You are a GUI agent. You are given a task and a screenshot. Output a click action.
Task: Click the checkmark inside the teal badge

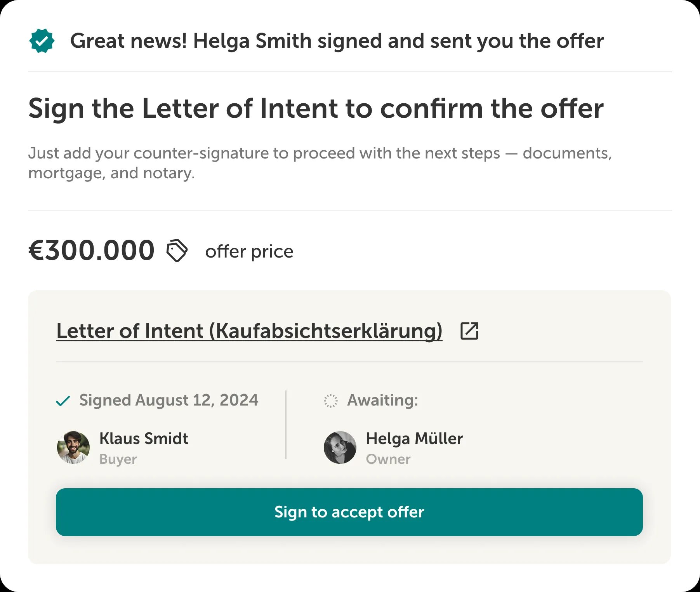43,40
